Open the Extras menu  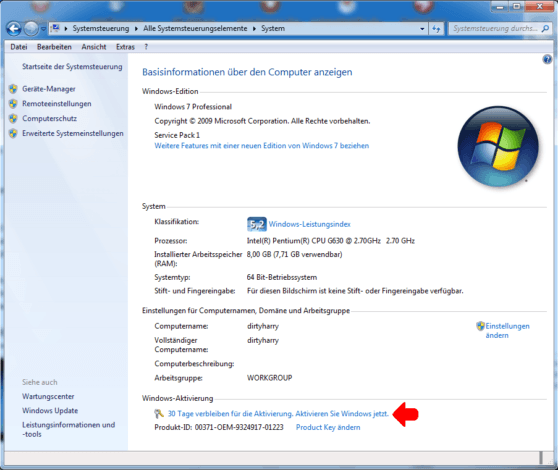[125, 47]
